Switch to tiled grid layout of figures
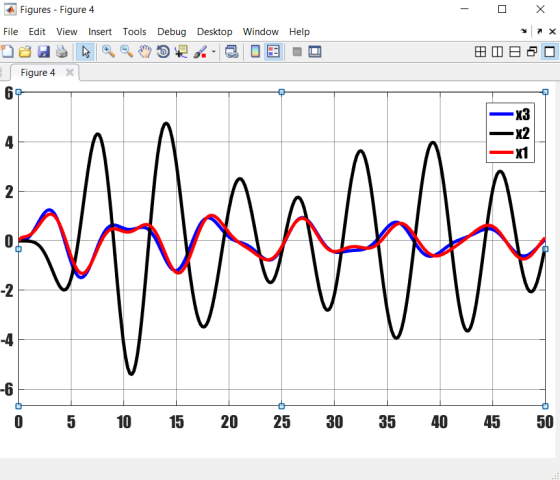The height and width of the screenshot is (480, 560). tap(480, 52)
